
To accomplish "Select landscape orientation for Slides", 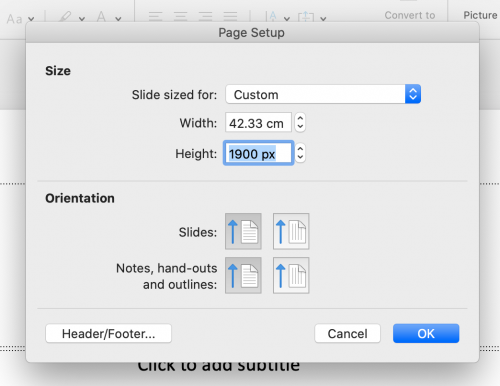I will pyautogui.click(x=291, y=231).
